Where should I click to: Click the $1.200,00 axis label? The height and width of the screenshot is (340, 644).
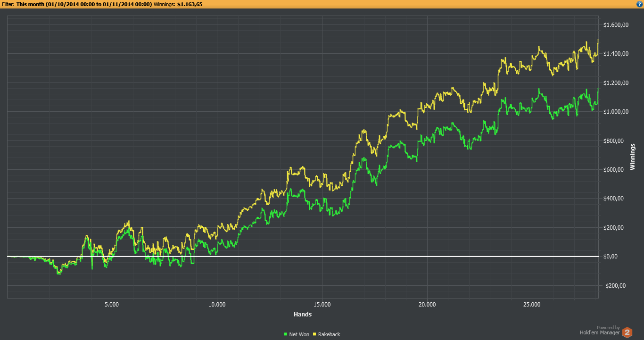(616, 83)
